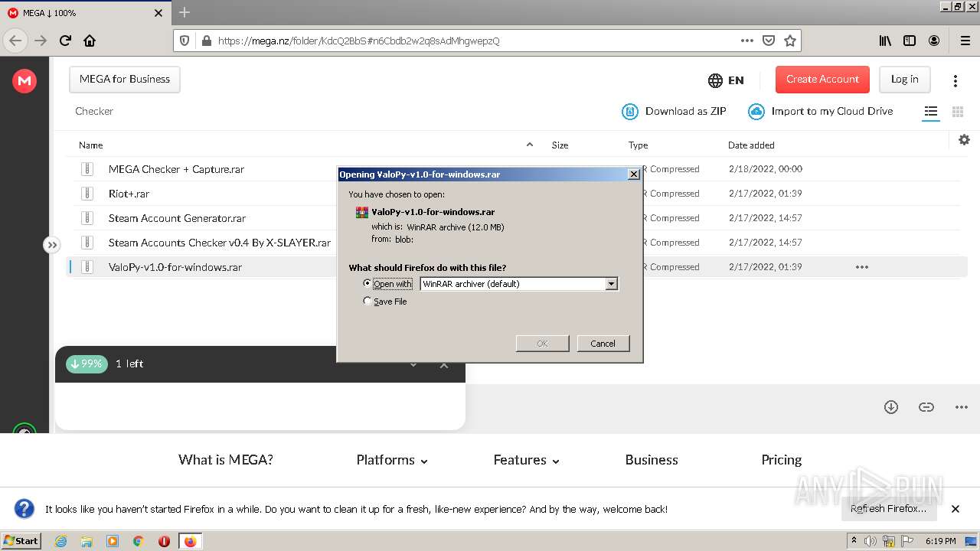
Task: Click MEGA for Business button
Action: (x=125, y=80)
